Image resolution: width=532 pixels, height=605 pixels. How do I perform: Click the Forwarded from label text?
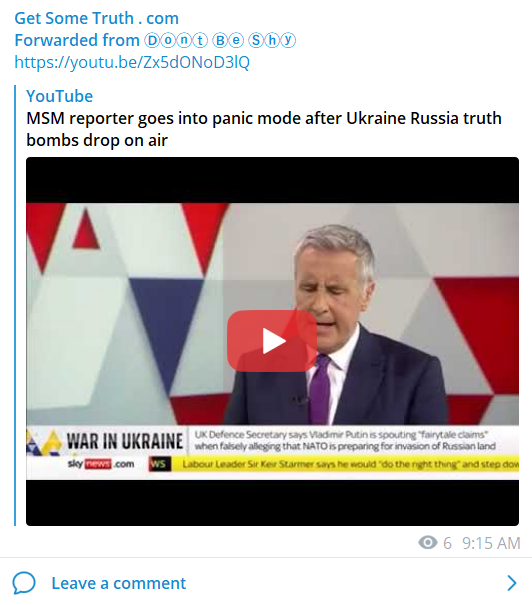click(77, 40)
